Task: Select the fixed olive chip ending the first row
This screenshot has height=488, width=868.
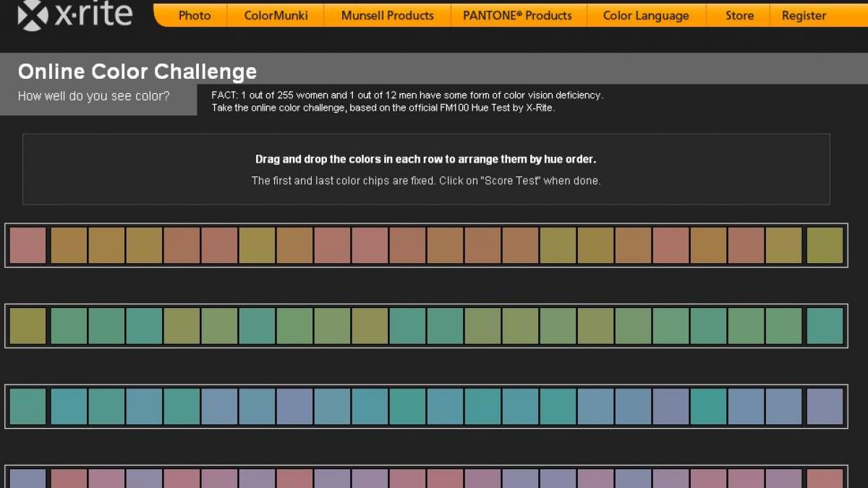Action: [x=825, y=246]
